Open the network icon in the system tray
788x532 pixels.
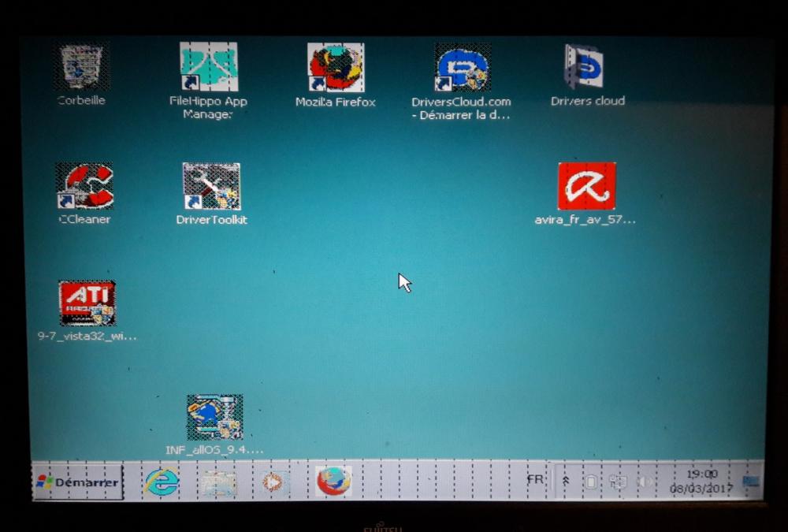point(618,482)
